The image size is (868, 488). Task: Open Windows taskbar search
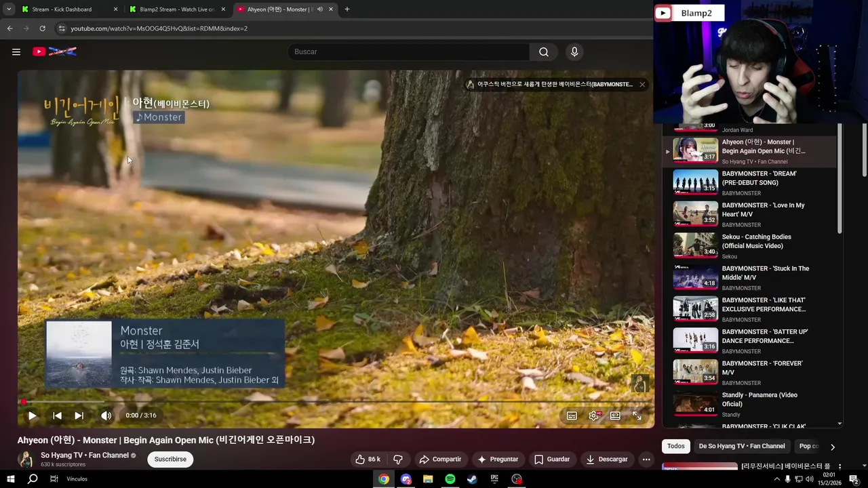click(x=32, y=479)
